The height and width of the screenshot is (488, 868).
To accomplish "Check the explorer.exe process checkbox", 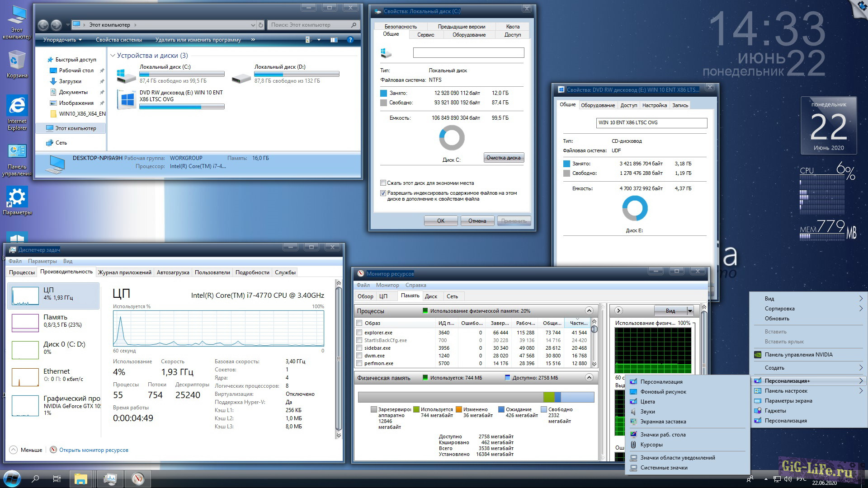I will click(359, 333).
